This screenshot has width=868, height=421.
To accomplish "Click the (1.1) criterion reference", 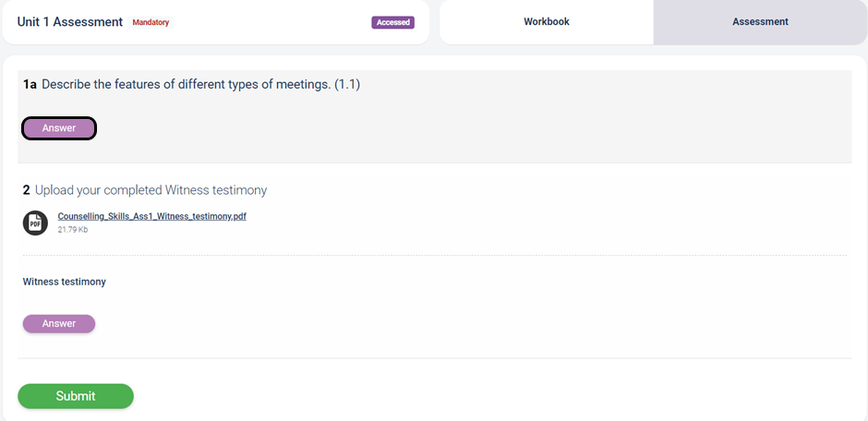I will [x=347, y=85].
